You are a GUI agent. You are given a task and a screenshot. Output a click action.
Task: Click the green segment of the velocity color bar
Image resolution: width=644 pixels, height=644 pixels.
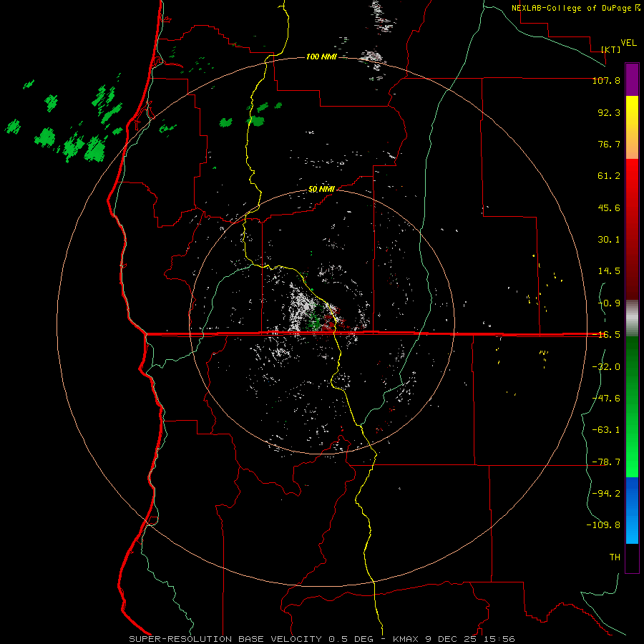point(632,406)
